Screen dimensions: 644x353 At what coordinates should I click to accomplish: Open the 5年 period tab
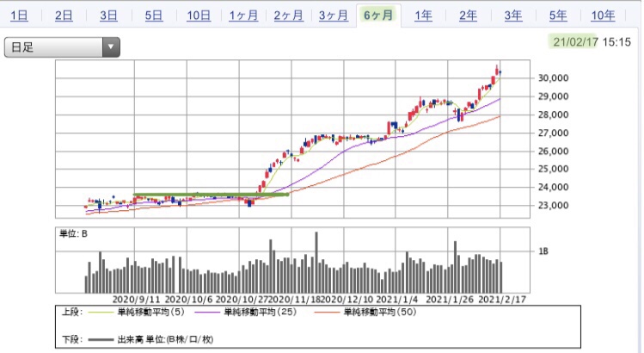pos(558,15)
